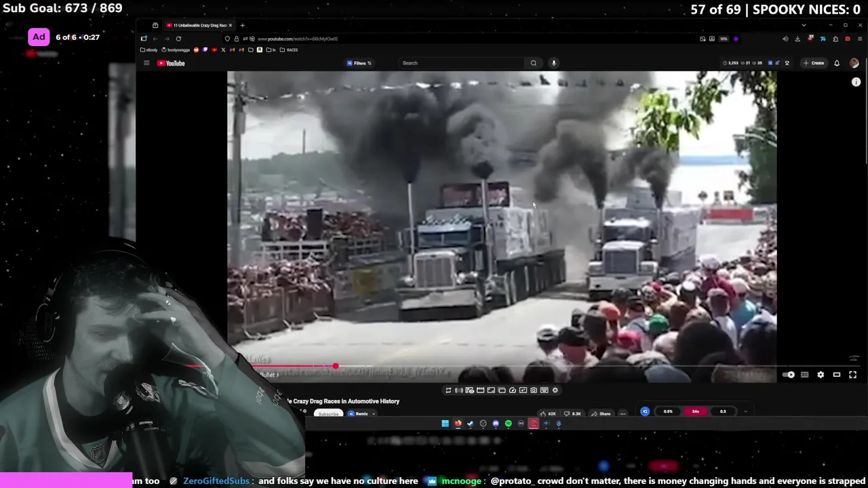
Task: Expand the stats bar chevron dropdown
Action: tap(745, 411)
